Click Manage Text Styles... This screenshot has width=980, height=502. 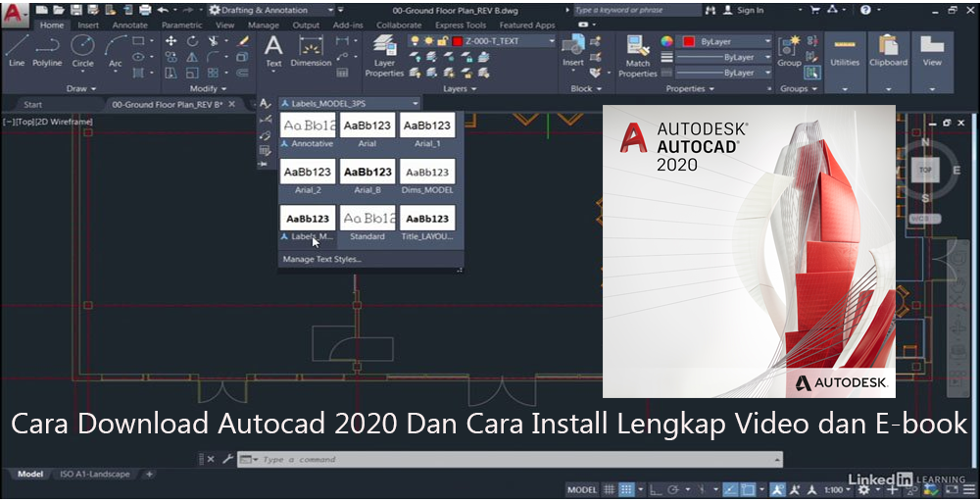point(321,259)
